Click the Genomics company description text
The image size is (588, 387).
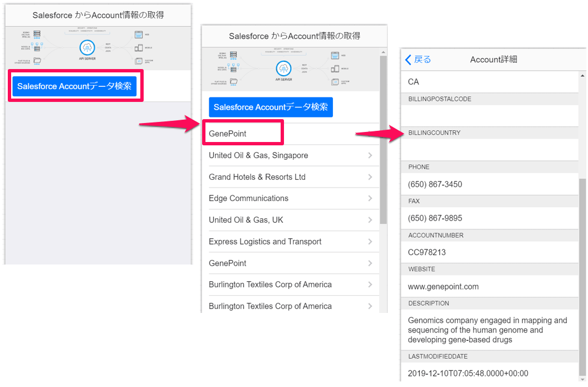pos(488,330)
